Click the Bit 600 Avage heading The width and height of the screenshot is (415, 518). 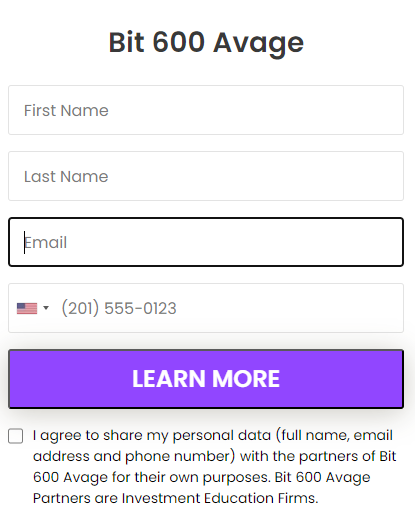tap(206, 43)
